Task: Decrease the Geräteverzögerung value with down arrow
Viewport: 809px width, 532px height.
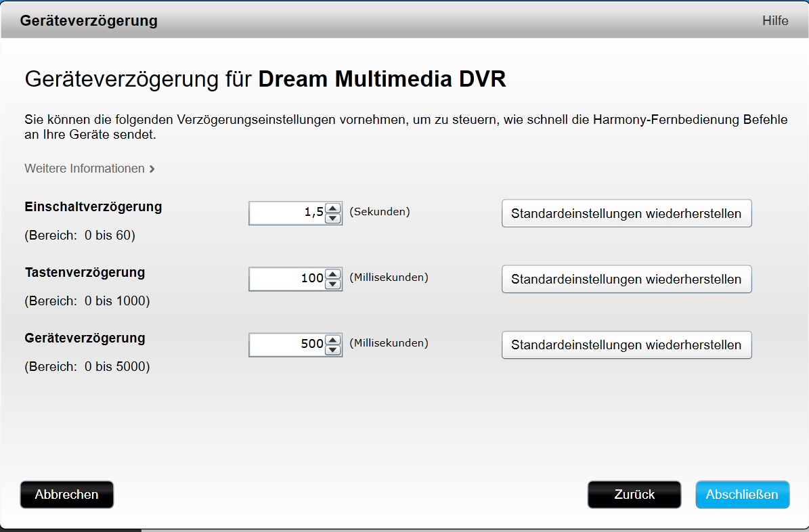Action: click(333, 350)
